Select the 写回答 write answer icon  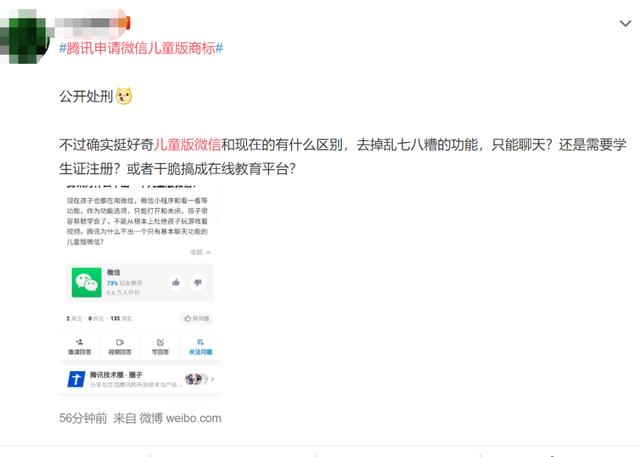160,347
